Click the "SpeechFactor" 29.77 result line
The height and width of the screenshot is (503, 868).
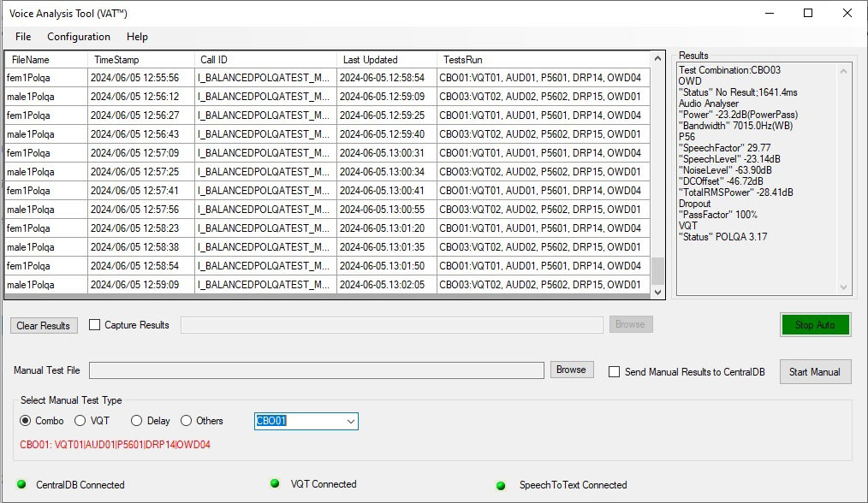[x=725, y=148]
